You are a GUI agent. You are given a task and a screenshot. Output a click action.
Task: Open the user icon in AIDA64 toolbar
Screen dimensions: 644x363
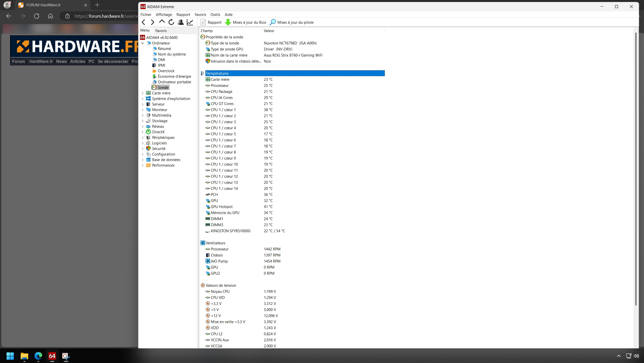(x=181, y=22)
